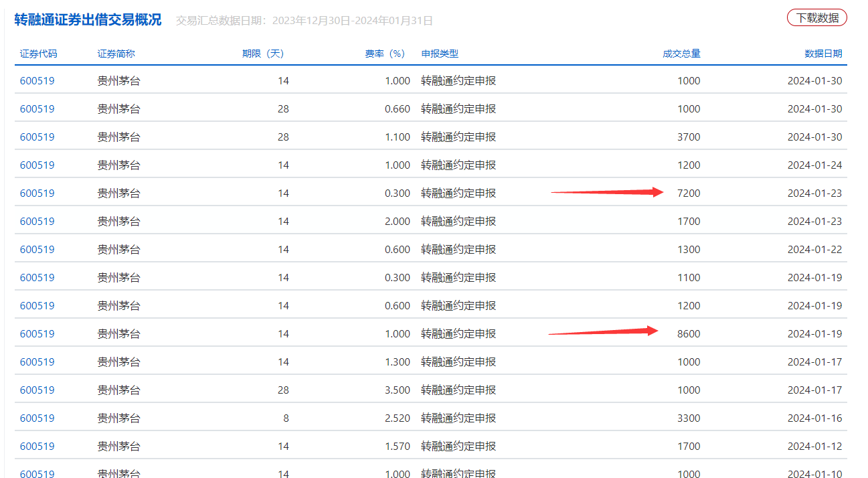
Task: Open code 600519 in the 7200 volume row
Action: 37,193
